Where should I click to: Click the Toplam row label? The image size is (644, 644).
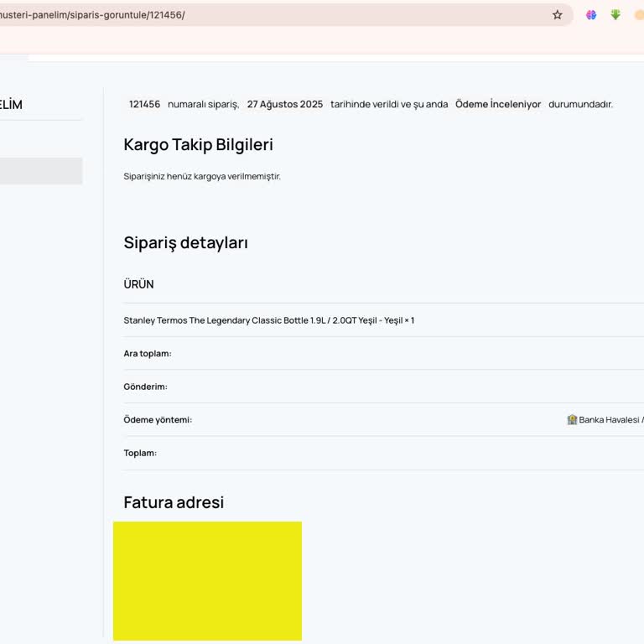click(140, 453)
